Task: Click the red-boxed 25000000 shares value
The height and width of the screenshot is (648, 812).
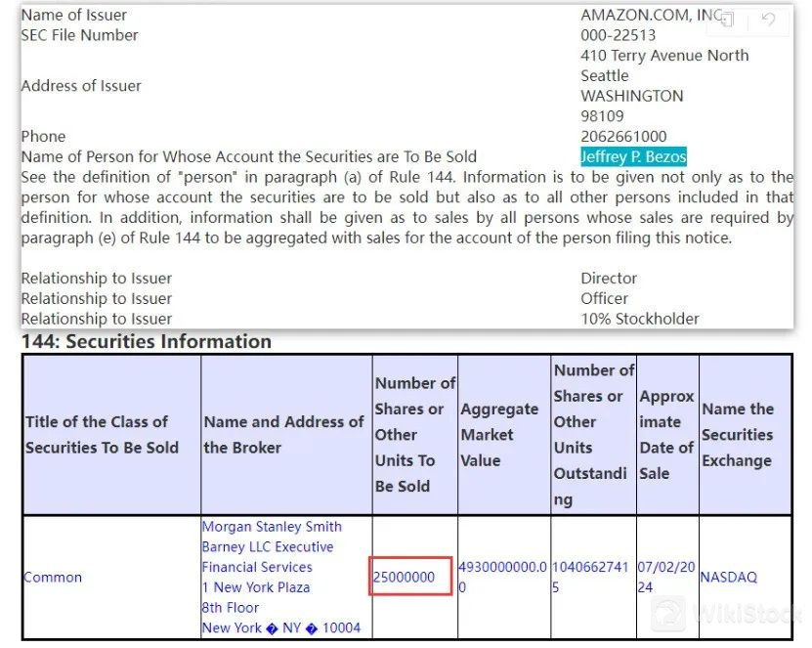Action: [x=405, y=578]
